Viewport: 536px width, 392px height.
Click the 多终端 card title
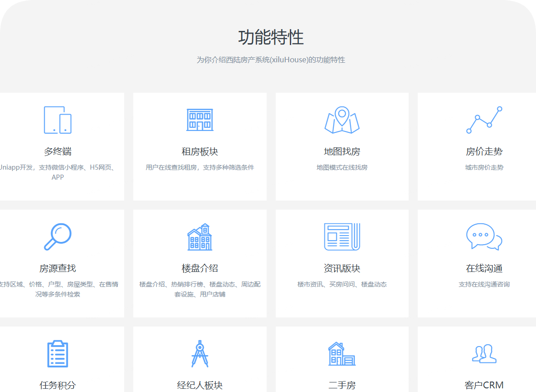(x=58, y=151)
